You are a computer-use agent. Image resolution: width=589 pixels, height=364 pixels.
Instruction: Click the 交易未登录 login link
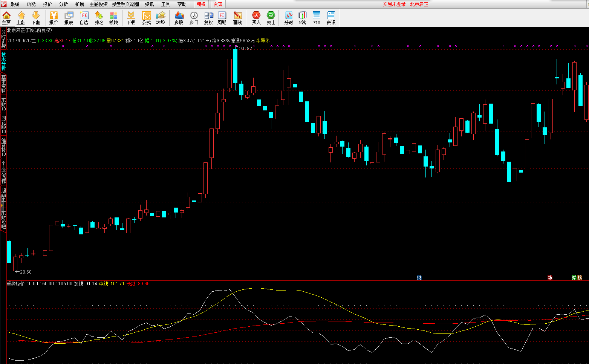(394, 4)
